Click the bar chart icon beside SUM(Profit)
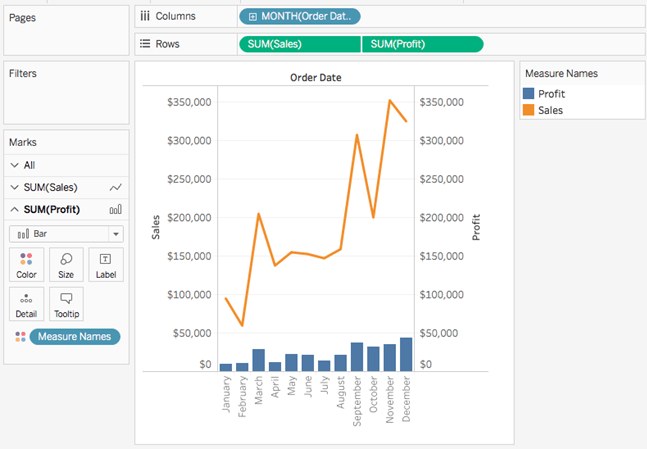 (115, 209)
